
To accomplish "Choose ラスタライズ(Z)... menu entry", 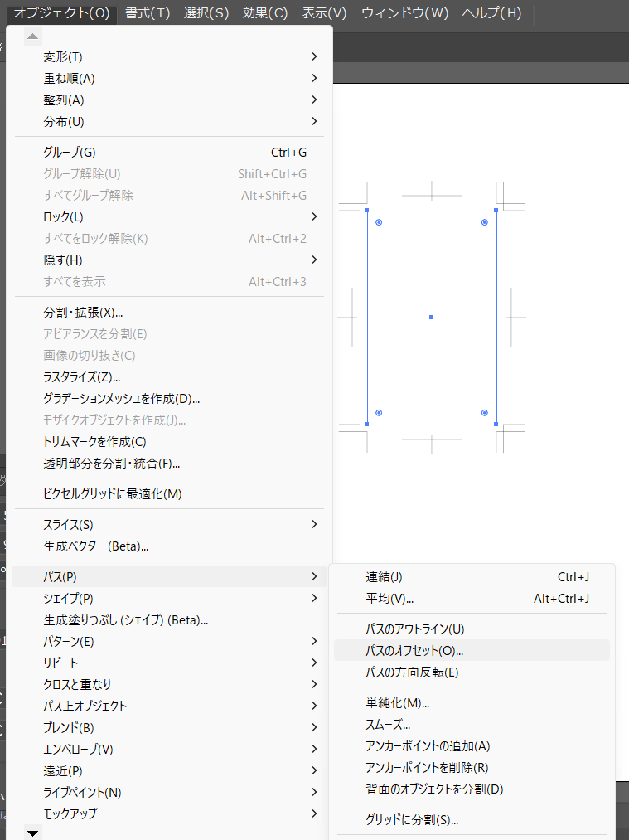I will (x=82, y=377).
